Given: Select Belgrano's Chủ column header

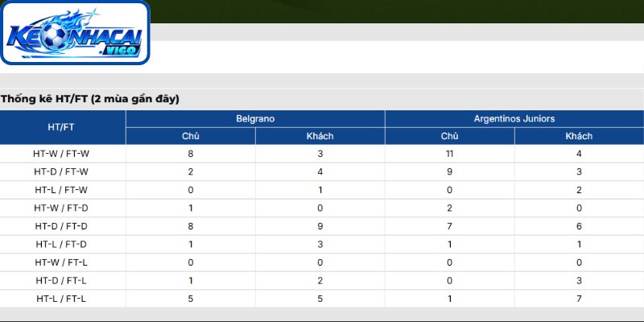Looking at the screenshot, I should [191, 136].
